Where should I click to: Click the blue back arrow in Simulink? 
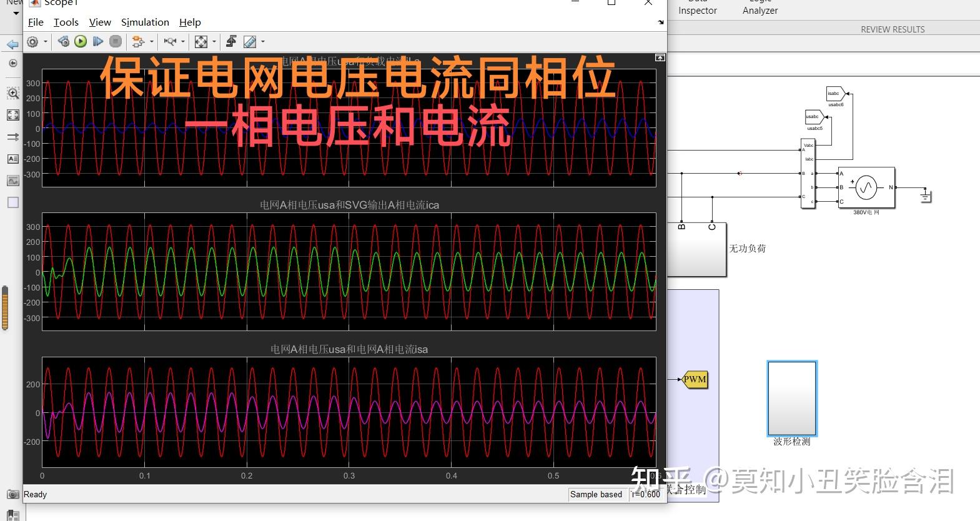(x=12, y=44)
